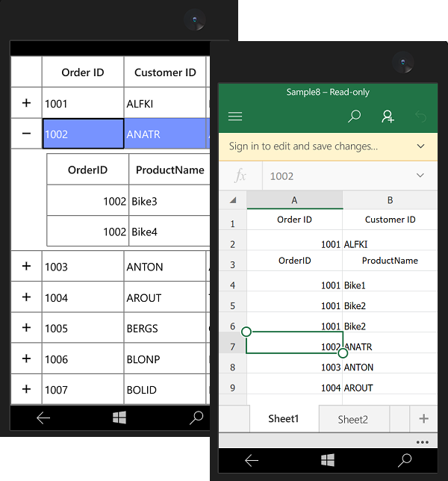The height and width of the screenshot is (481, 448).
Task: Expand order 1001 details row
Action: 26,103
